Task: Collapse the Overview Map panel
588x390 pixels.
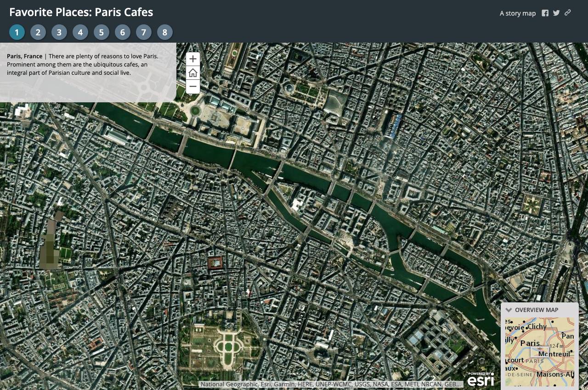Action: [x=509, y=310]
